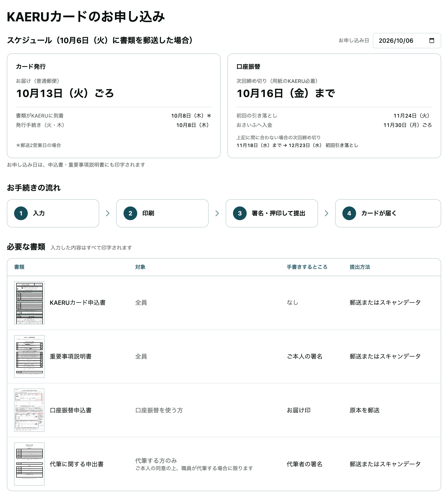Click the お申し込み日 date input field
This screenshot has height=498, width=448.
tap(407, 41)
